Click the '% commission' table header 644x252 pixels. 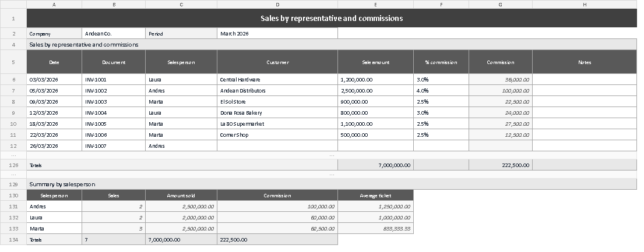441,62
